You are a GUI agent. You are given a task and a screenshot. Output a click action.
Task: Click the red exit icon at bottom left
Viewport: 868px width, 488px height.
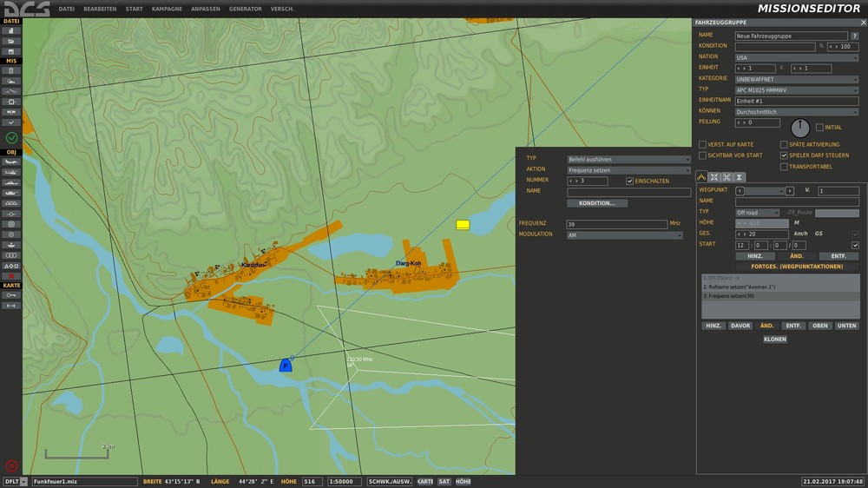click(11, 465)
